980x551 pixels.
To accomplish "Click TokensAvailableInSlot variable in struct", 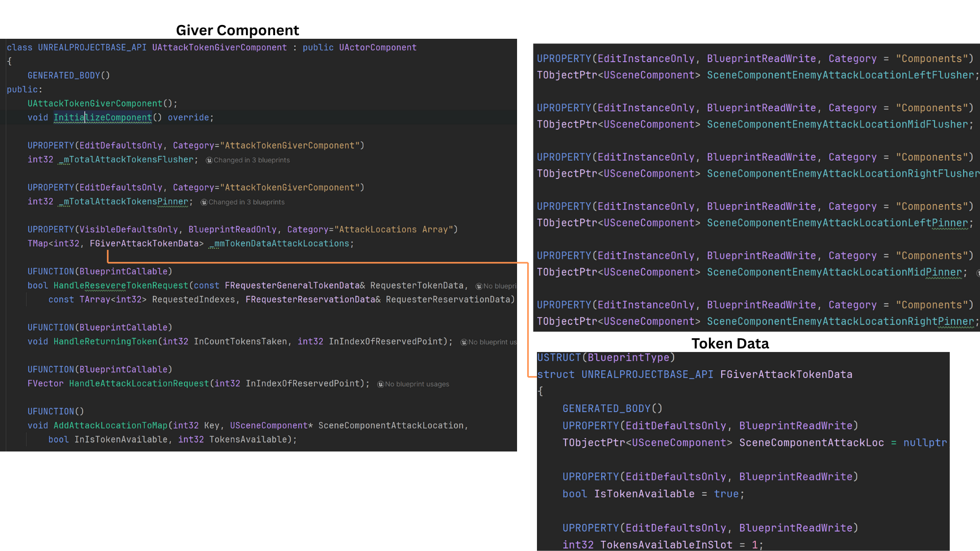I will pos(666,545).
